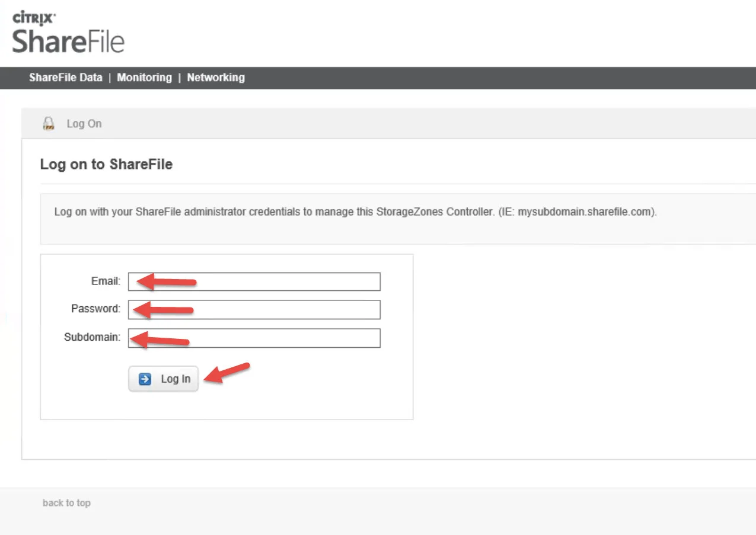Open the ShareFile Data menu

[65, 78]
